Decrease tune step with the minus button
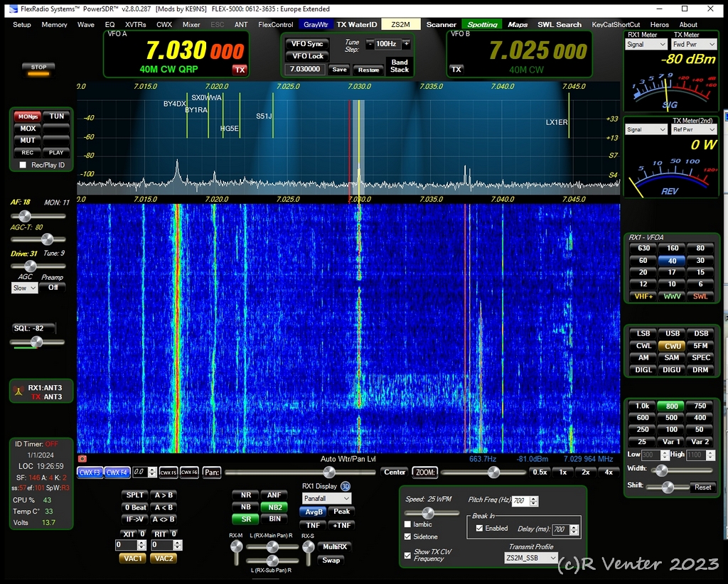 (370, 43)
